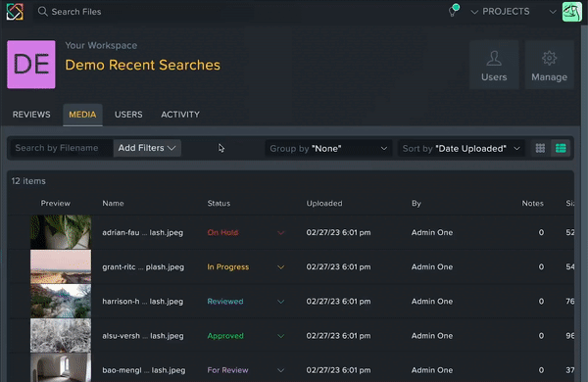Click Admin One in the adrian-fau row

[x=432, y=232]
